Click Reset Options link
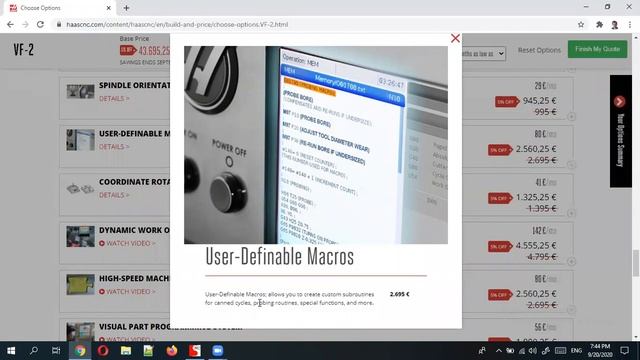The width and height of the screenshot is (640, 360). point(539,50)
